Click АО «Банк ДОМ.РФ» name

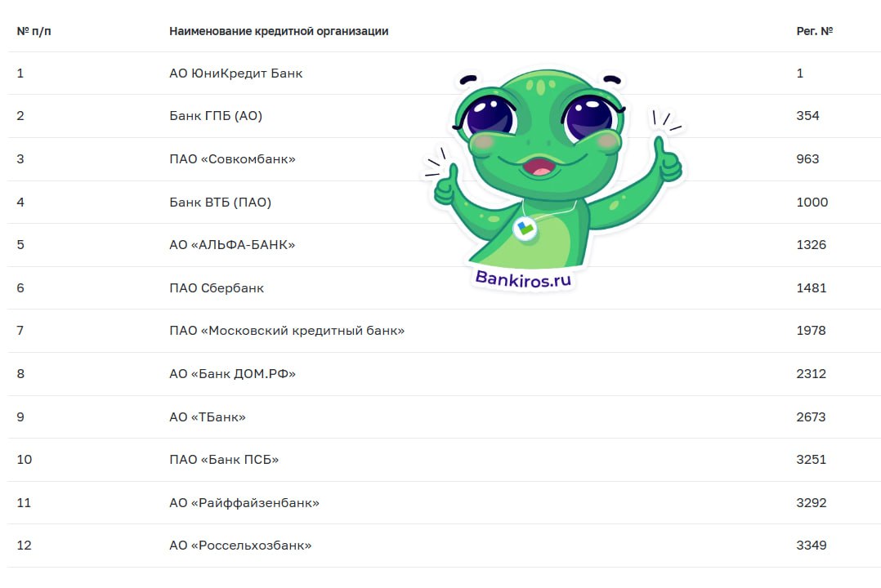point(233,374)
